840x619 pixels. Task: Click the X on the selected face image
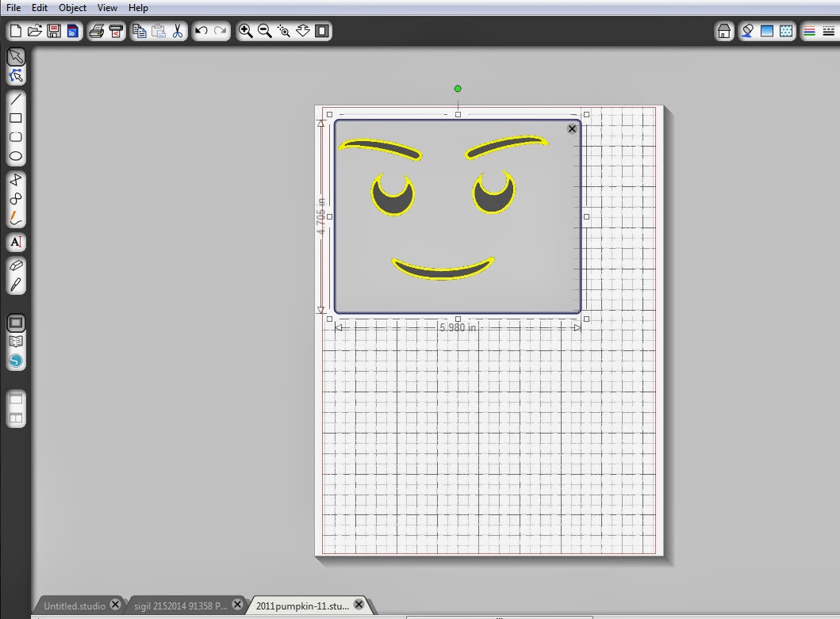tap(572, 128)
